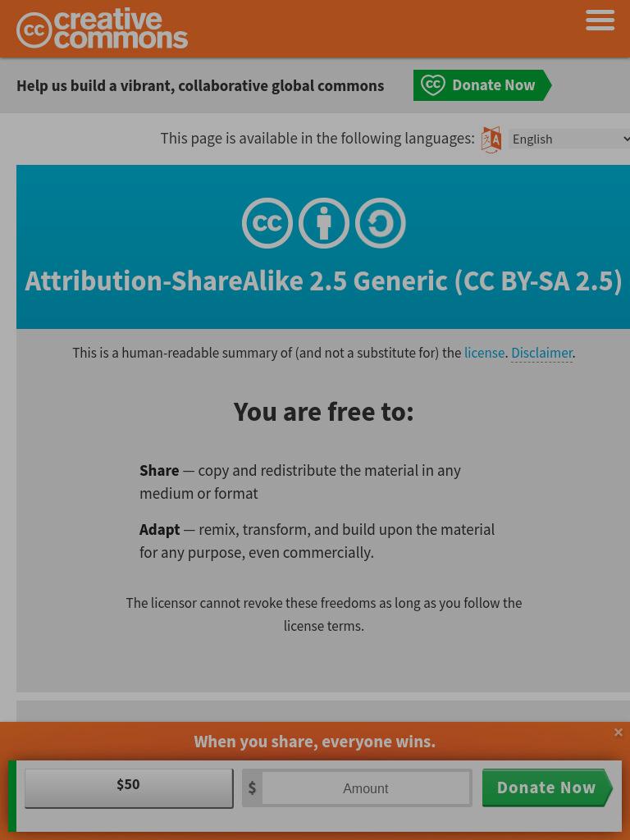Click the CC circle license icon

coord(267,223)
